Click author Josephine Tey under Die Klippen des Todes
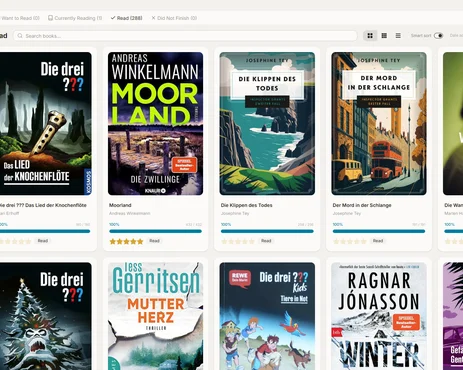This screenshot has width=463, height=370. (235, 213)
